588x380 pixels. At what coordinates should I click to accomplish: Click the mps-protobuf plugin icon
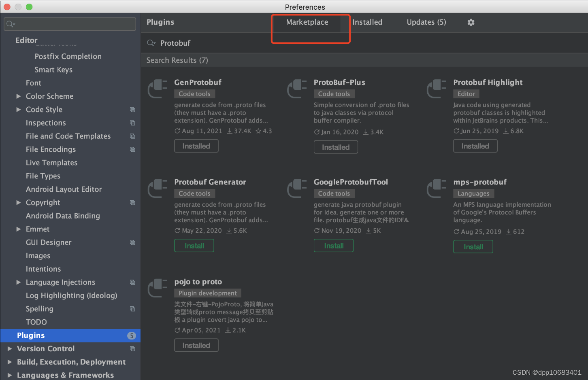coord(437,188)
